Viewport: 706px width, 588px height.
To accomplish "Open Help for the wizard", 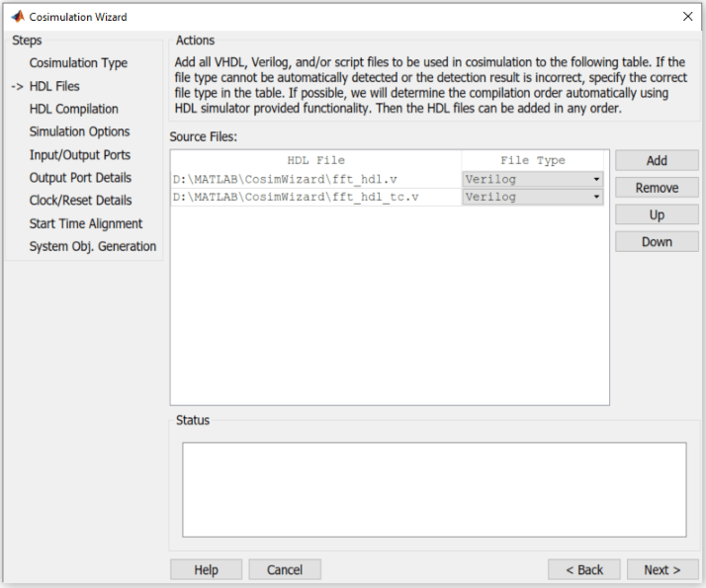I will pos(206,569).
